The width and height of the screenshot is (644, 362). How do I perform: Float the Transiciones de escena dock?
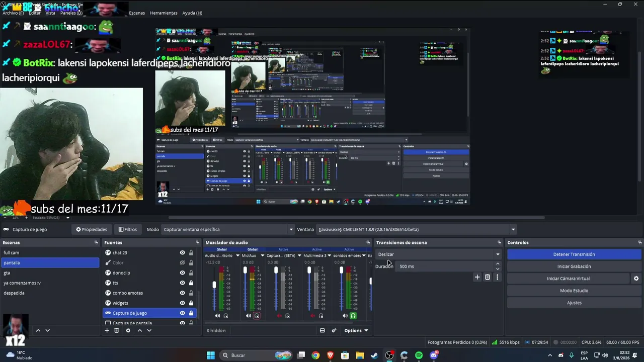(499, 242)
